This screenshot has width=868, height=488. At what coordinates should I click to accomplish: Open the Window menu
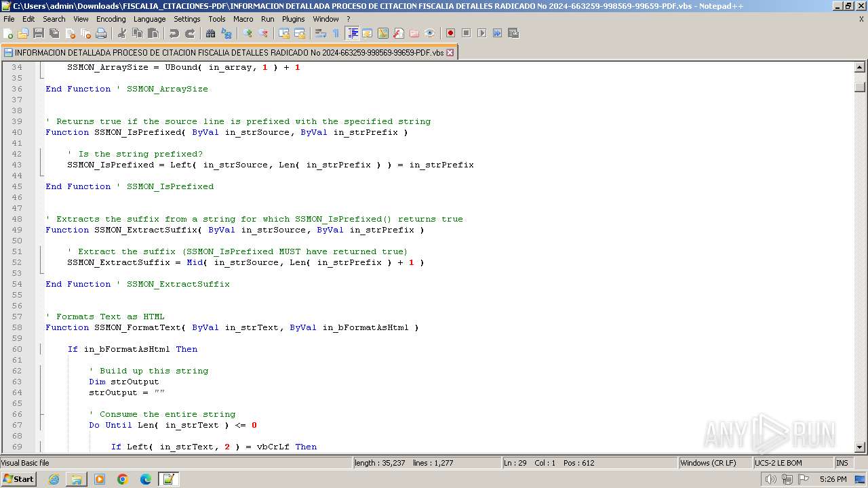click(326, 19)
